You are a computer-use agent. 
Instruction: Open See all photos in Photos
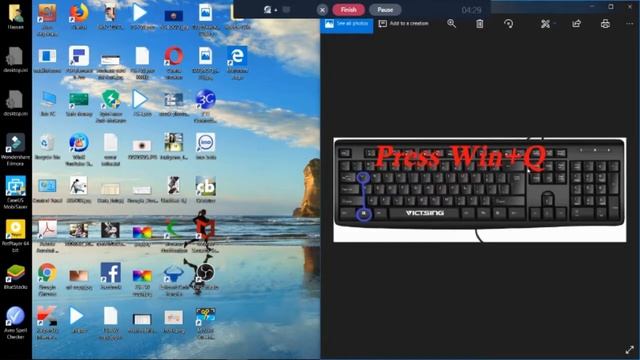(x=347, y=24)
